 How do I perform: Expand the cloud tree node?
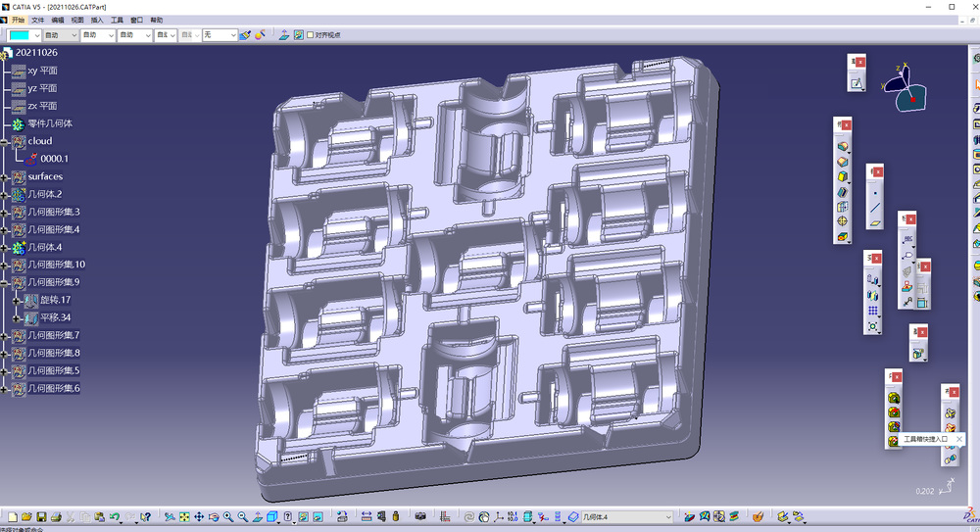tap(4, 142)
